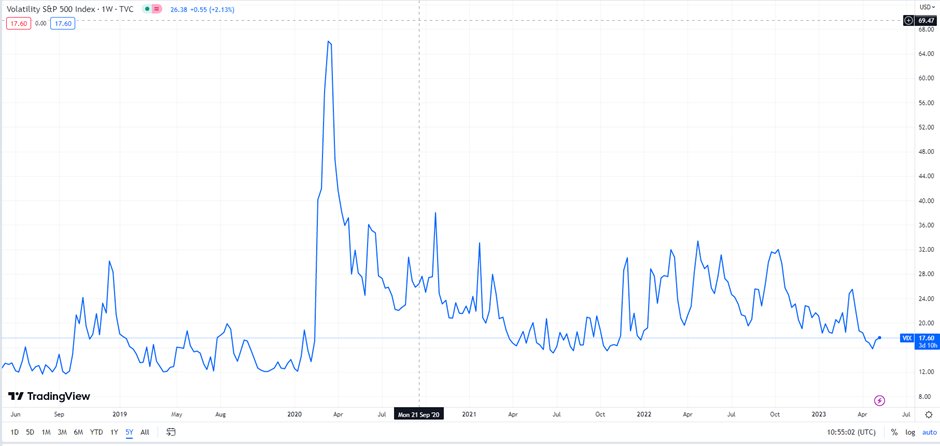
Task: Click the 64.00 price scale label
Action: (927, 53)
